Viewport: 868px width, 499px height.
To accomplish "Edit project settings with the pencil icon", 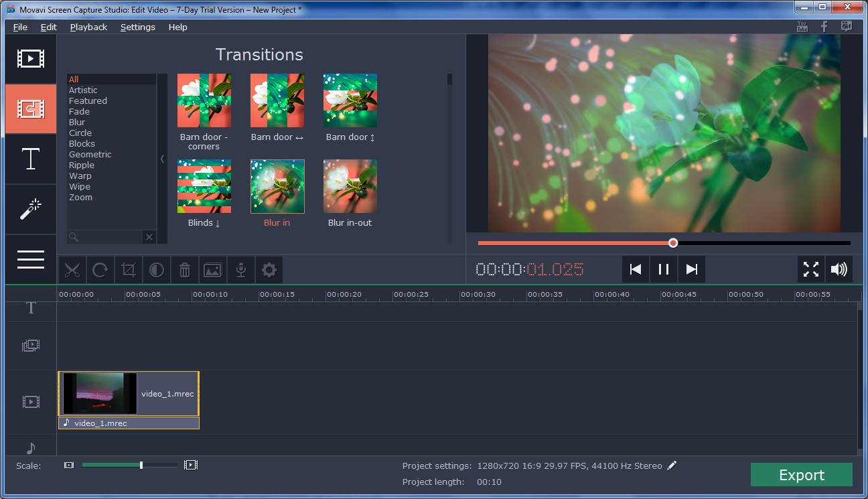I will [672, 466].
